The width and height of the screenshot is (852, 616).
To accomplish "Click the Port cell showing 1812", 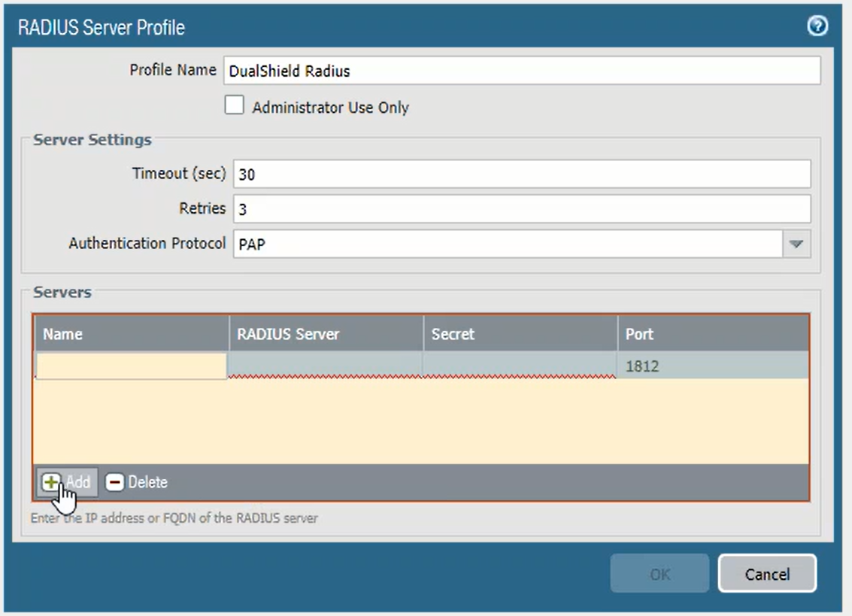I will click(712, 367).
